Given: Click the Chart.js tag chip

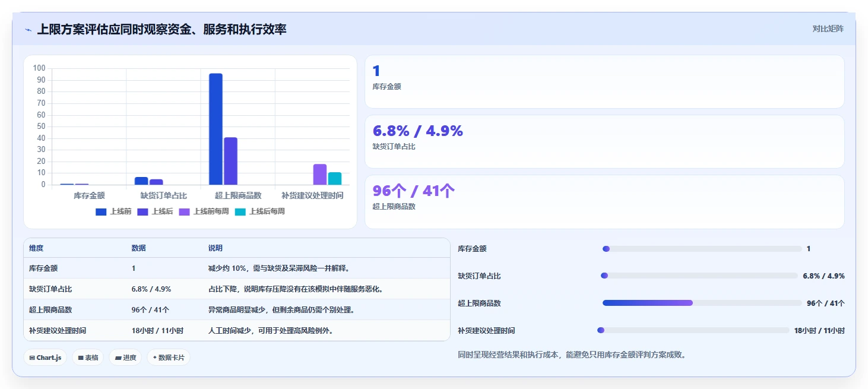Looking at the screenshot, I should coord(45,358).
